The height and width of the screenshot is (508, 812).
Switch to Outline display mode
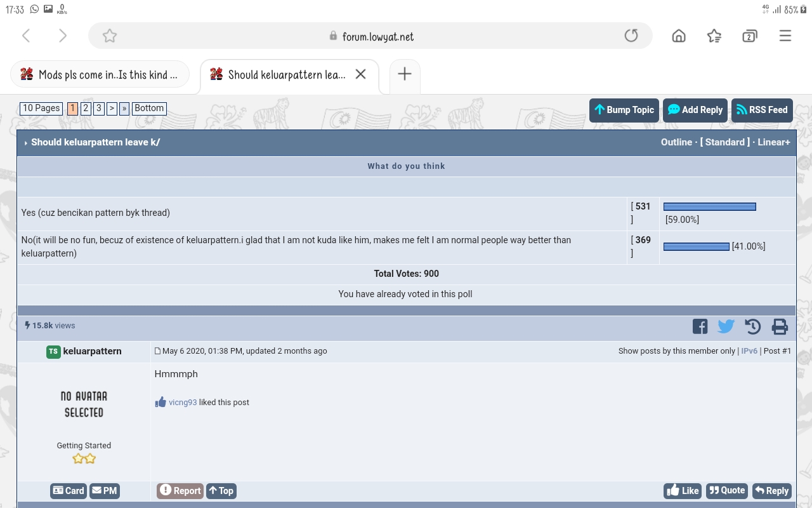676,142
